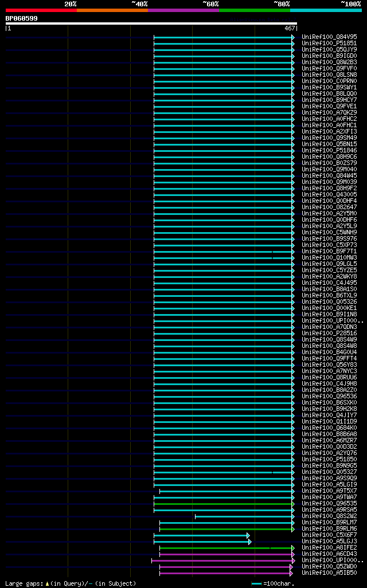This screenshot has width=367, height=588.
Task: Select subject label UniRef100_C0PRN0
Action: 330,81
